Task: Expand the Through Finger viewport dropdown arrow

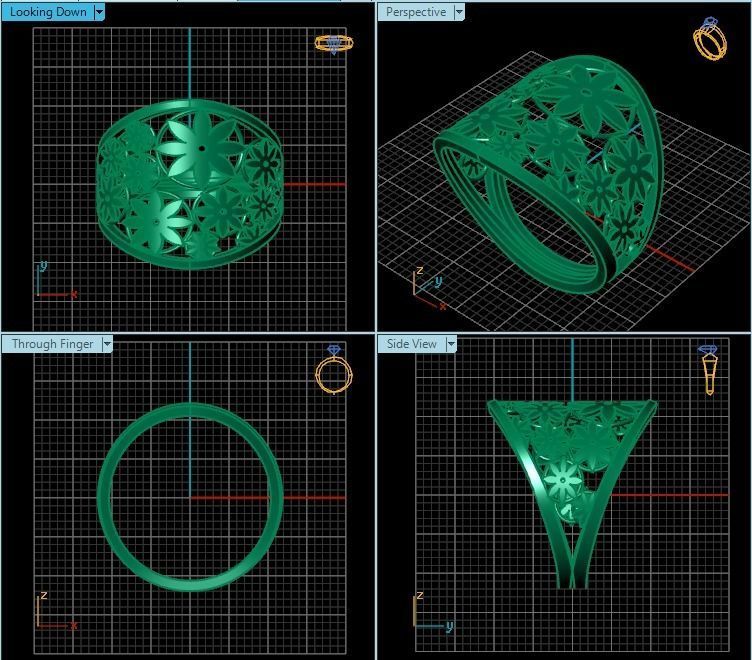Action: (107, 344)
